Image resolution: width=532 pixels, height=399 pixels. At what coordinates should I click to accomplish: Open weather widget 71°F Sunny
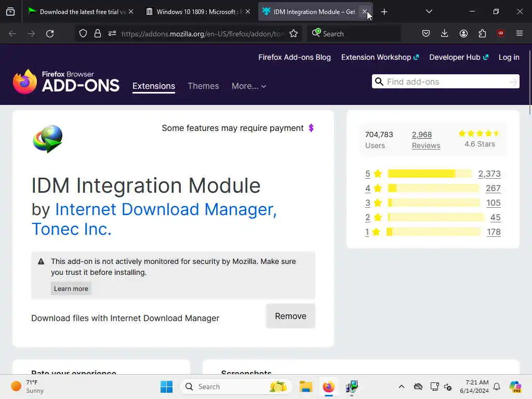pyautogui.click(x=27, y=387)
